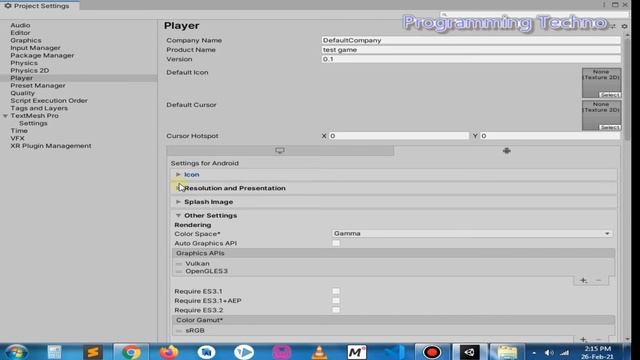The height and width of the screenshot is (360, 640).
Task: Click Select button for Default Icon
Action: pyautogui.click(x=610, y=95)
